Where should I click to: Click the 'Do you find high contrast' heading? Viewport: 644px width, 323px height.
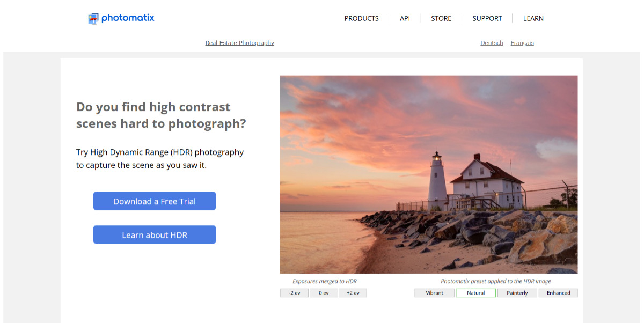(161, 115)
